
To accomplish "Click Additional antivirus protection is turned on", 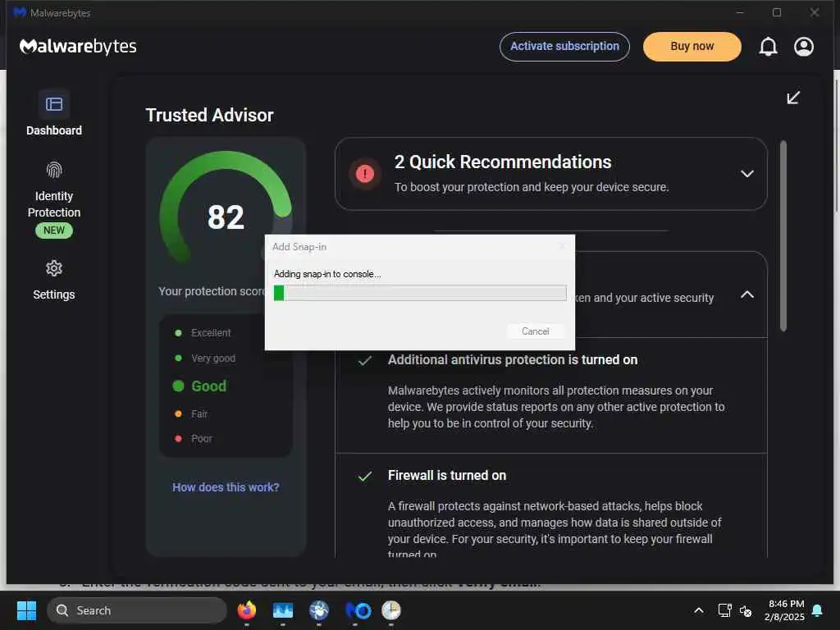I will 513,359.
